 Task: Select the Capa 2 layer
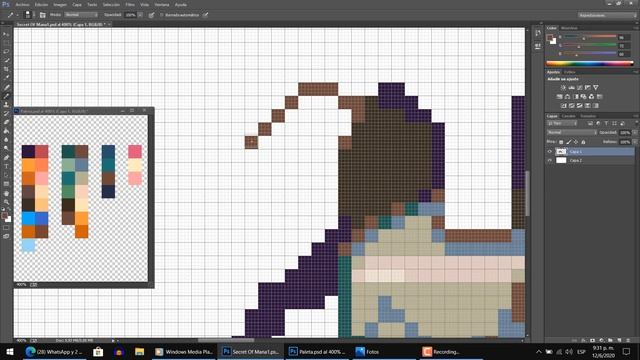tap(595, 160)
